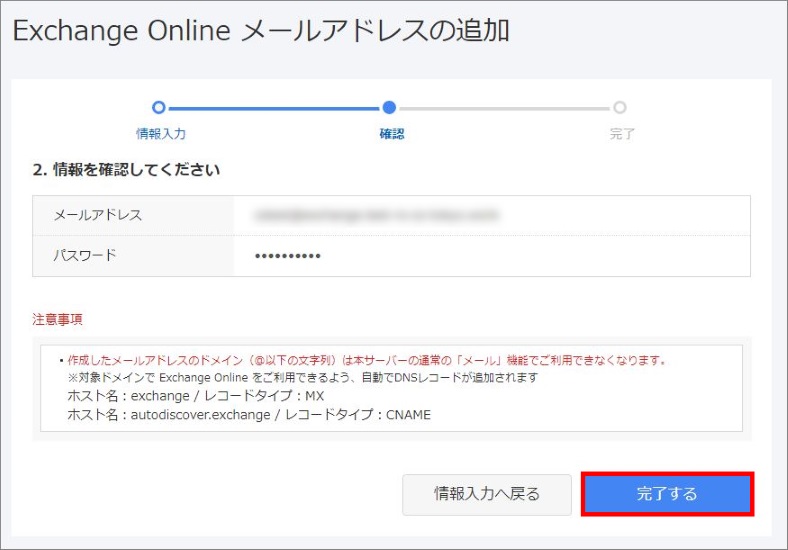Click the gray progress line between 確認 and 完了
Screen dimensions: 788x550
coord(505,108)
